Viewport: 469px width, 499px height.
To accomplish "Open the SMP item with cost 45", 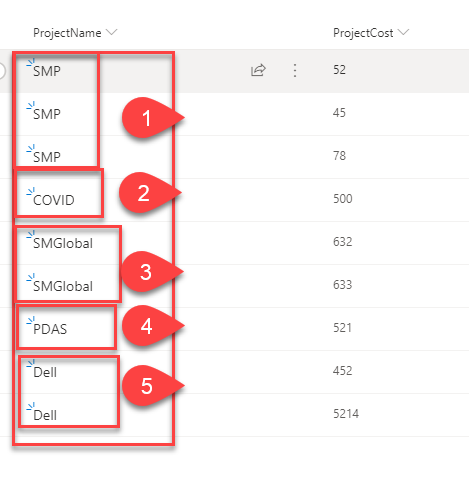I will click(47, 114).
